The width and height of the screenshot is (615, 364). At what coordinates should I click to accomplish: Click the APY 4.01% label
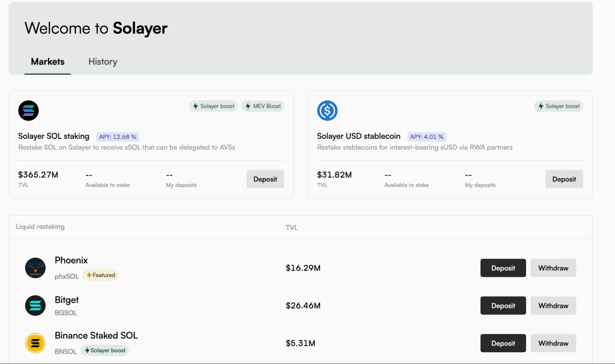pos(427,137)
